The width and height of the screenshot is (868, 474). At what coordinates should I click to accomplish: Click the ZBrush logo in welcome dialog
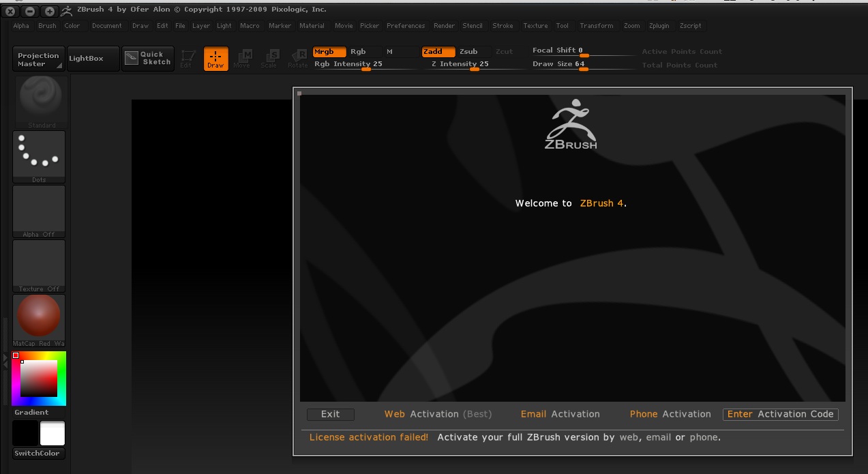pyautogui.click(x=571, y=125)
